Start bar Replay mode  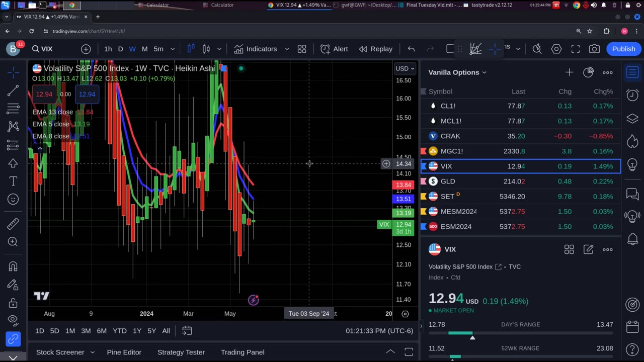tap(375, 49)
